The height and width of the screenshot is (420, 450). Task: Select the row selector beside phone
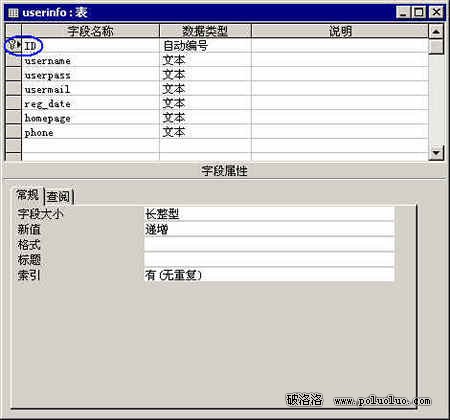pos(13,132)
